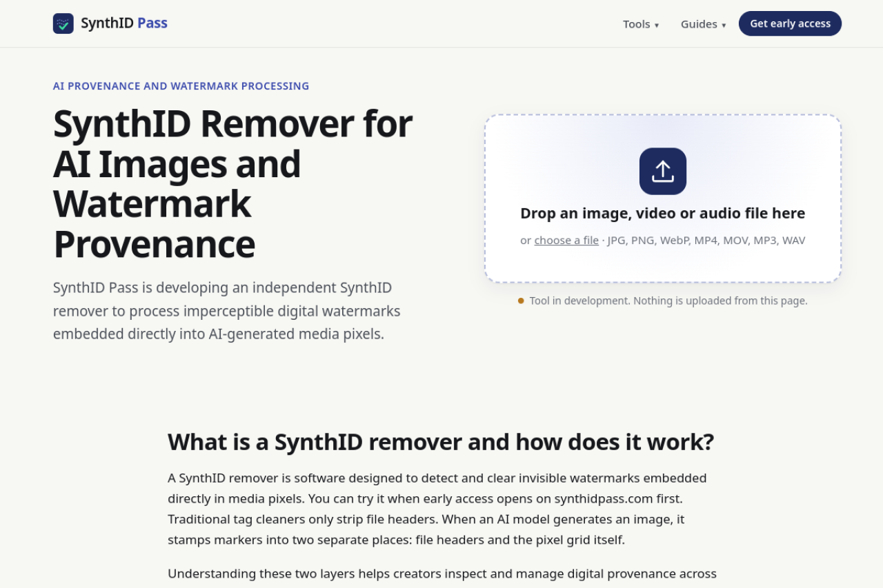Open the Tools dropdown menu
Screen dimensions: 883x588
tap(641, 24)
